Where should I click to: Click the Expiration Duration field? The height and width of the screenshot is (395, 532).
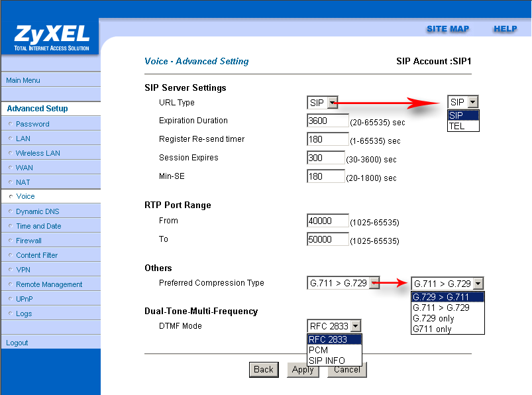tap(327, 121)
